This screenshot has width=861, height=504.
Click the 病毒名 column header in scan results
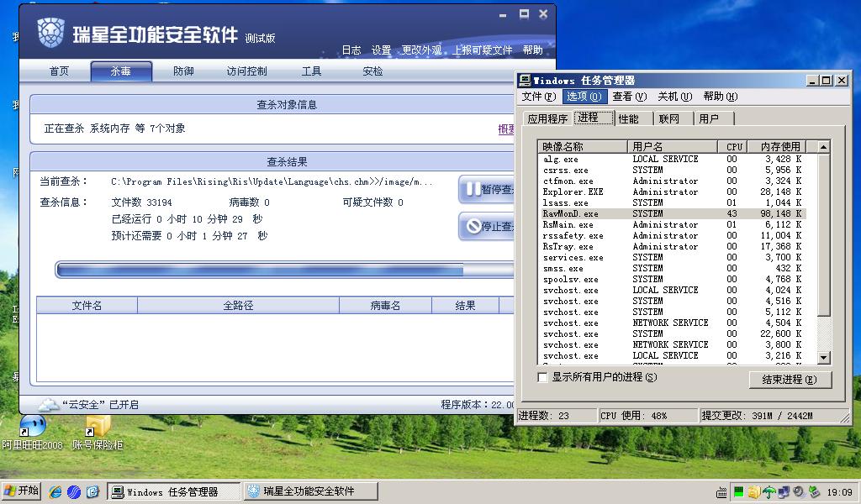coord(385,306)
